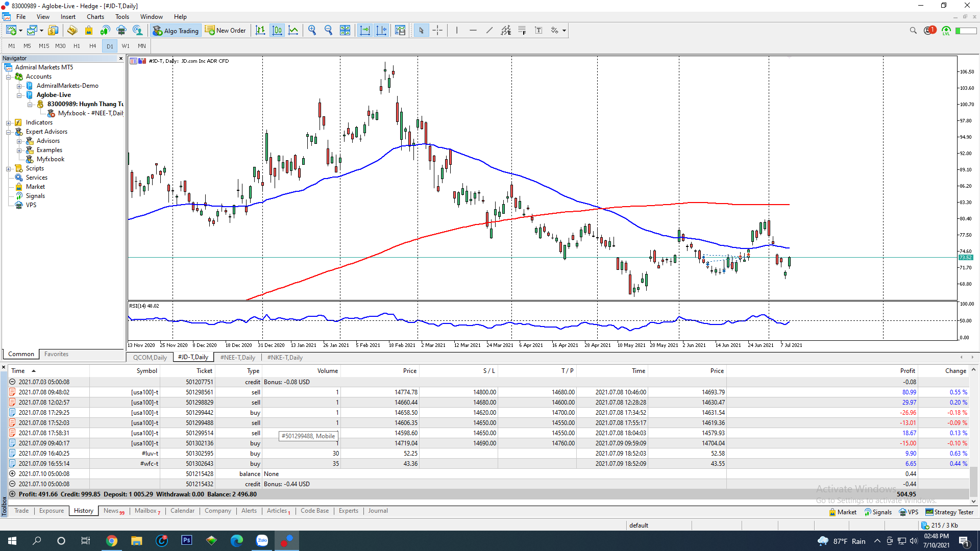Open Google Chrome from the taskbar
Screen dimensions: 980x551
[111, 541]
